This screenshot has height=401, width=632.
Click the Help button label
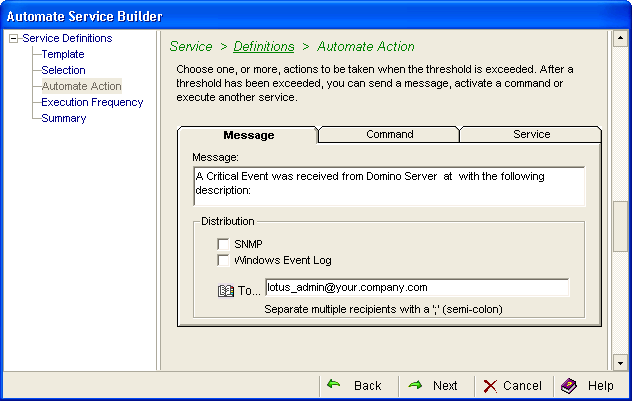pyautogui.click(x=601, y=386)
